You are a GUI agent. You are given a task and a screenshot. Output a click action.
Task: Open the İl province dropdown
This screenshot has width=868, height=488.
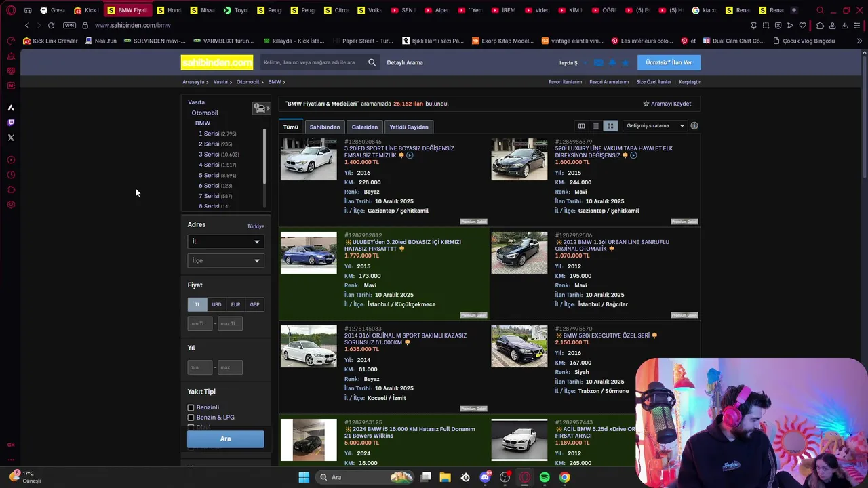(226, 241)
